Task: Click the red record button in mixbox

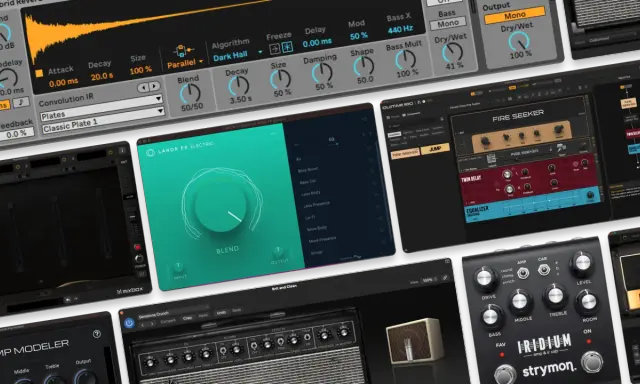Action: click(x=138, y=247)
